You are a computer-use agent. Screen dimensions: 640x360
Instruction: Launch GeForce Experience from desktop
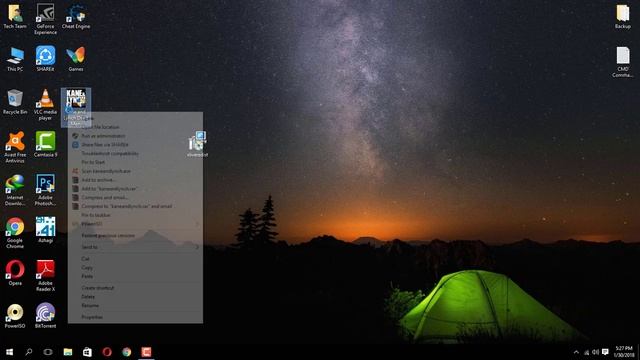coord(45,18)
